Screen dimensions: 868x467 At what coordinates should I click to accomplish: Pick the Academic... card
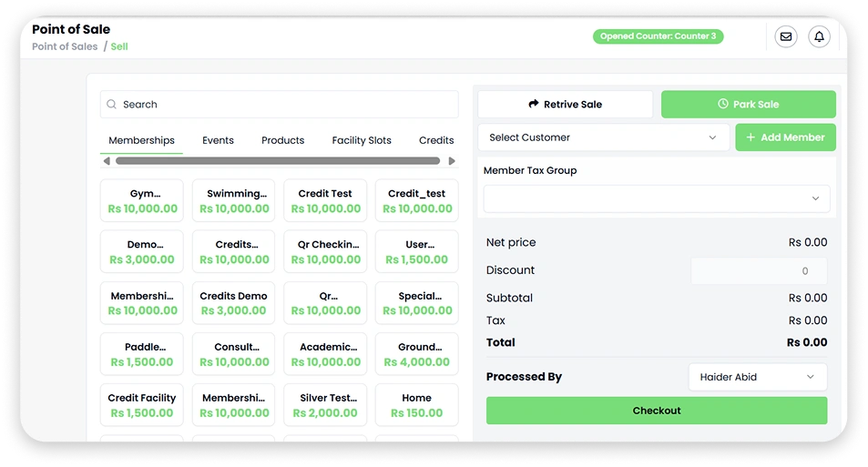325,354
